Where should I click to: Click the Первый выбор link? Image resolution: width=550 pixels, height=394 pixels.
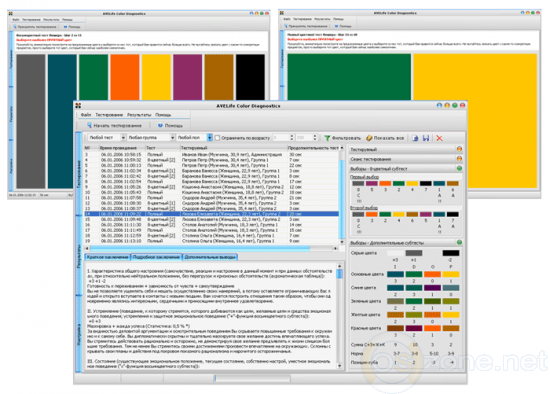(364, 177)
